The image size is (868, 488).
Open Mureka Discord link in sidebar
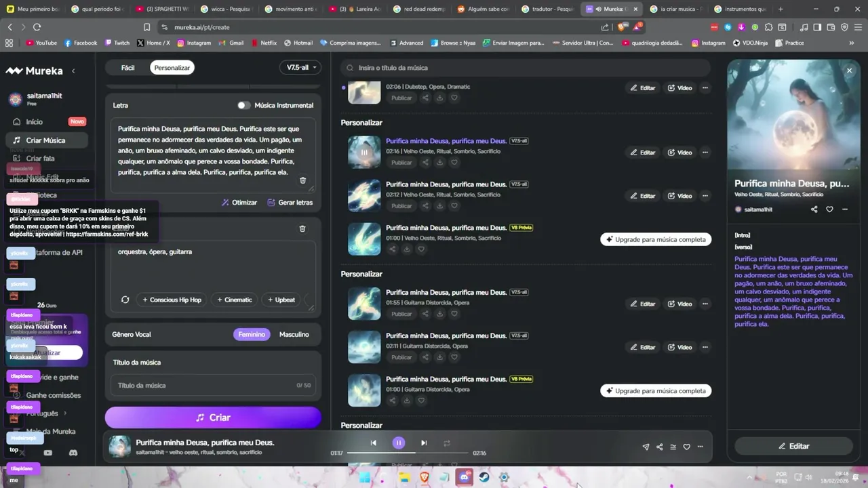[x=73, y=453]
